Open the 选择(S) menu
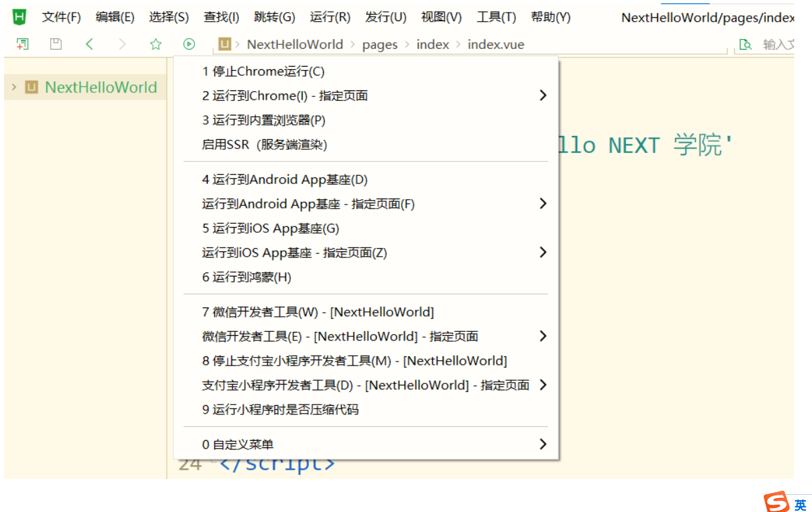This screenshot has width=812, height=512. pyautogui.click(x=169, y=17)
